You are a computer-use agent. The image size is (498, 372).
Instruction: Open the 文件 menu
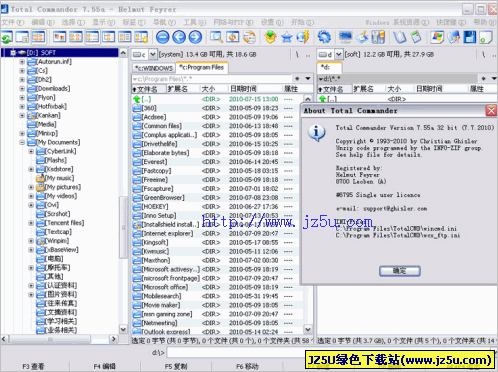pyautogui.click(x=13, y=22)
